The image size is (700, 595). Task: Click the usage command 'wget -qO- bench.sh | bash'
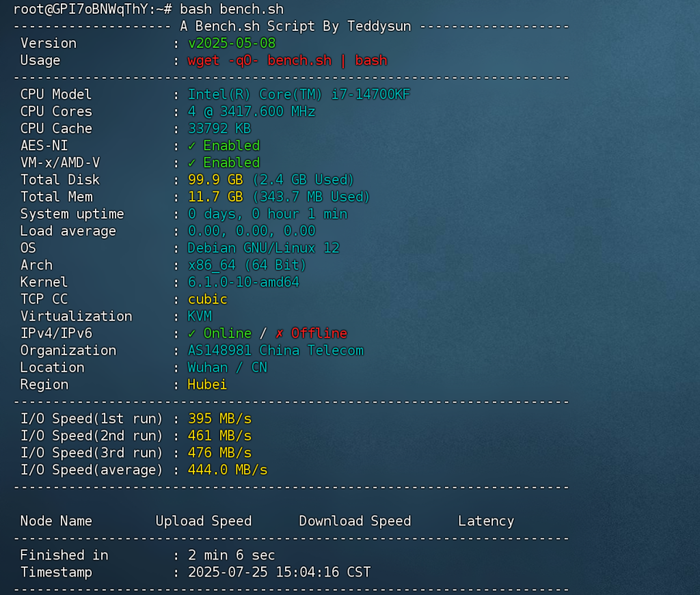[x=288, y=60]
